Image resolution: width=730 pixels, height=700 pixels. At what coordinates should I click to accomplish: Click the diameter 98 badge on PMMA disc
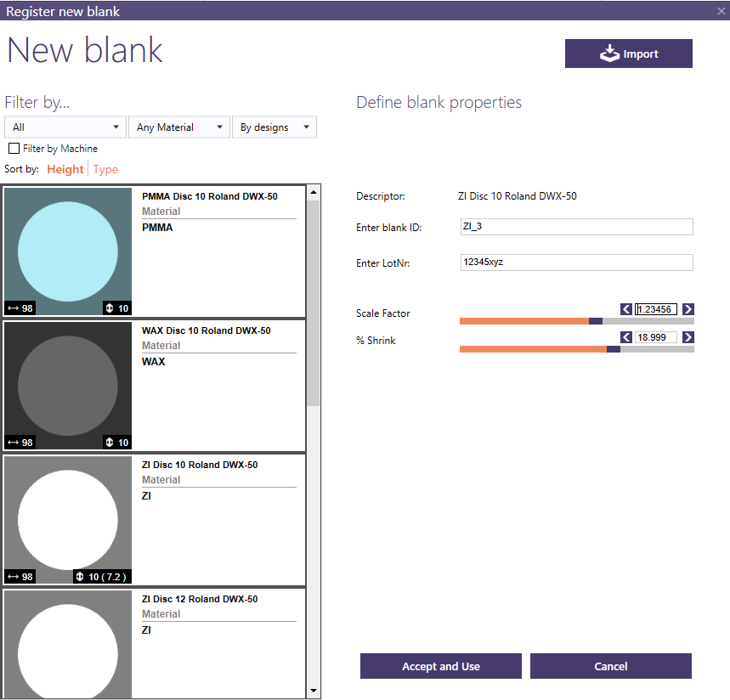[x=20, y=308]
